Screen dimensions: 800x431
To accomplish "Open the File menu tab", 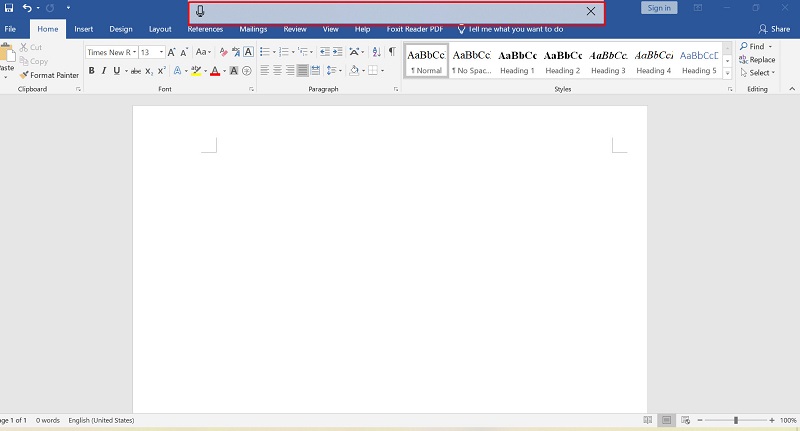I will tap(10, 29).
